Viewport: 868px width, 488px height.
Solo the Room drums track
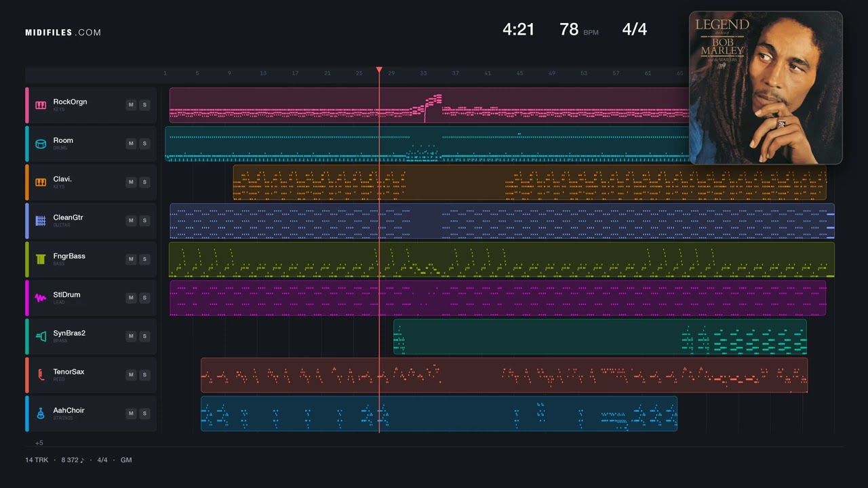pyautogui.click(x=144, y=144)
